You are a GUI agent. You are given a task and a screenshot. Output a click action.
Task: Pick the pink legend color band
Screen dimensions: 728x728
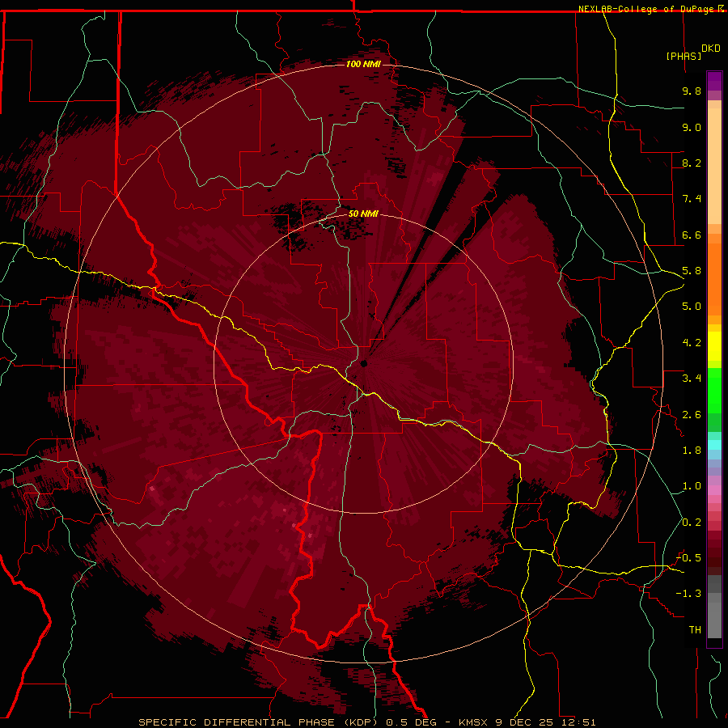[714, 490]
